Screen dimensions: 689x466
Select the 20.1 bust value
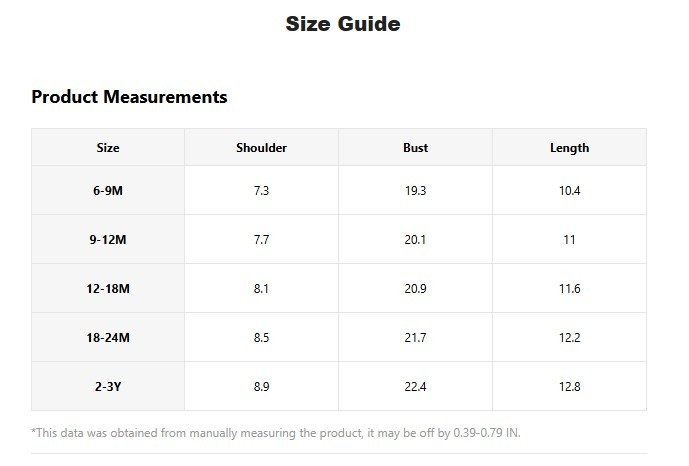415,240
